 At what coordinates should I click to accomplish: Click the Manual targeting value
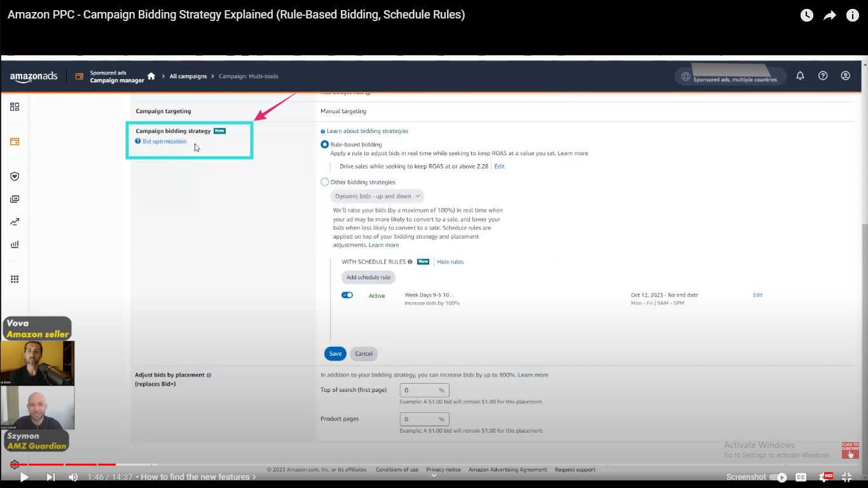point(343,111)
